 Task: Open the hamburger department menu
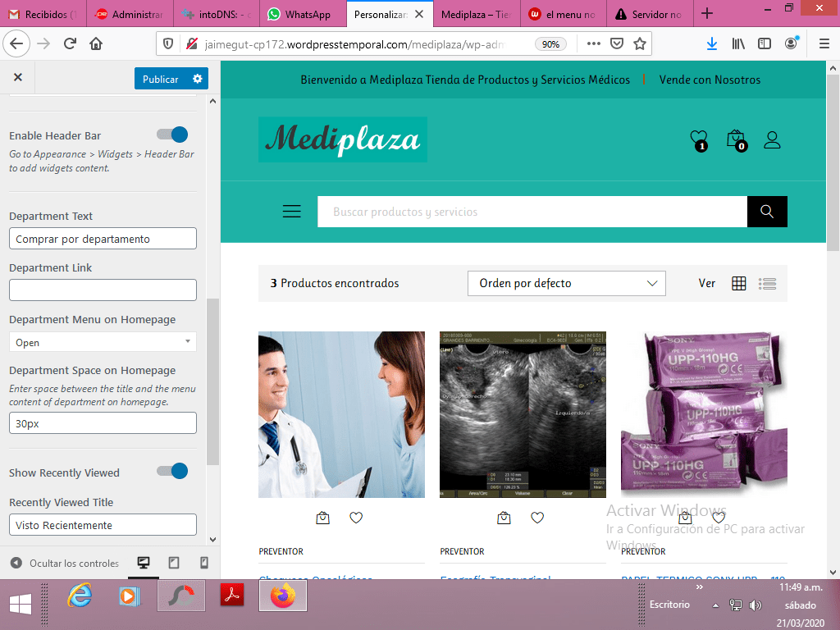click(292, 211)
